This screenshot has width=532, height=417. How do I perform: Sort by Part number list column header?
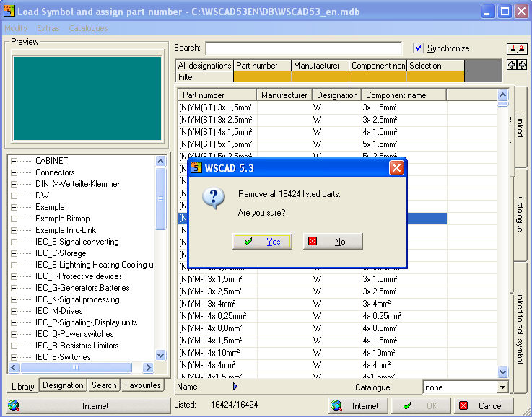tap(217, 95)
